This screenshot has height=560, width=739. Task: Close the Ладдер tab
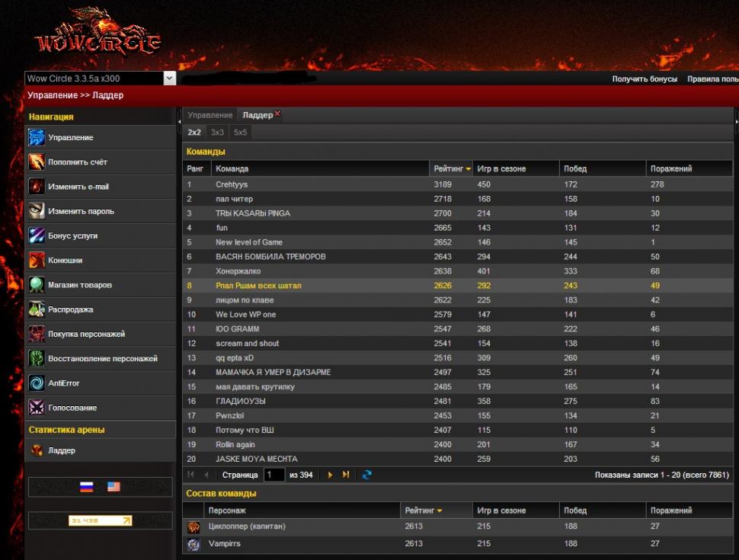[277, 114]
